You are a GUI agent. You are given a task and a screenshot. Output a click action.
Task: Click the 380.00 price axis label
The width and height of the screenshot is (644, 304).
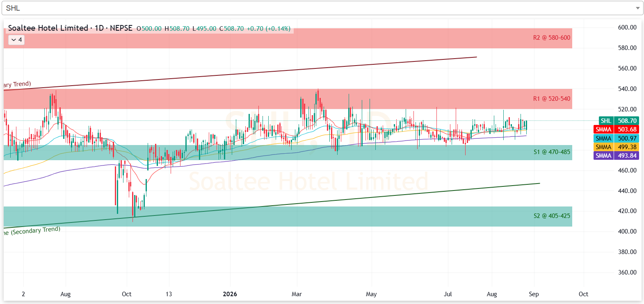[x=627, y=252]
